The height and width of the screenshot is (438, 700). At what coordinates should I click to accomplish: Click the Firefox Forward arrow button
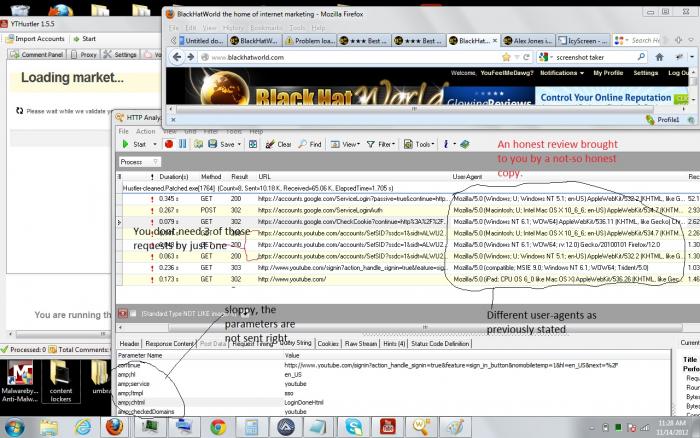coord(191,57)
